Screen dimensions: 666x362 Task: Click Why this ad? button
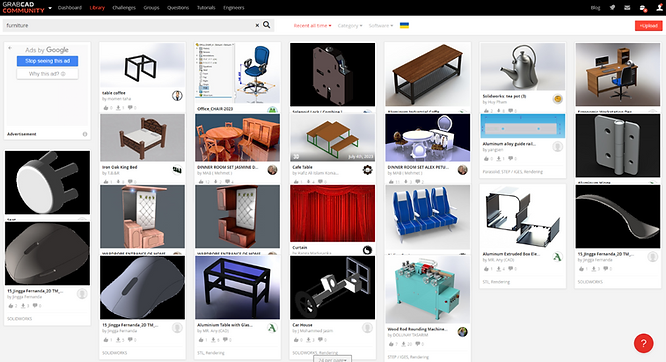(47, 74)
